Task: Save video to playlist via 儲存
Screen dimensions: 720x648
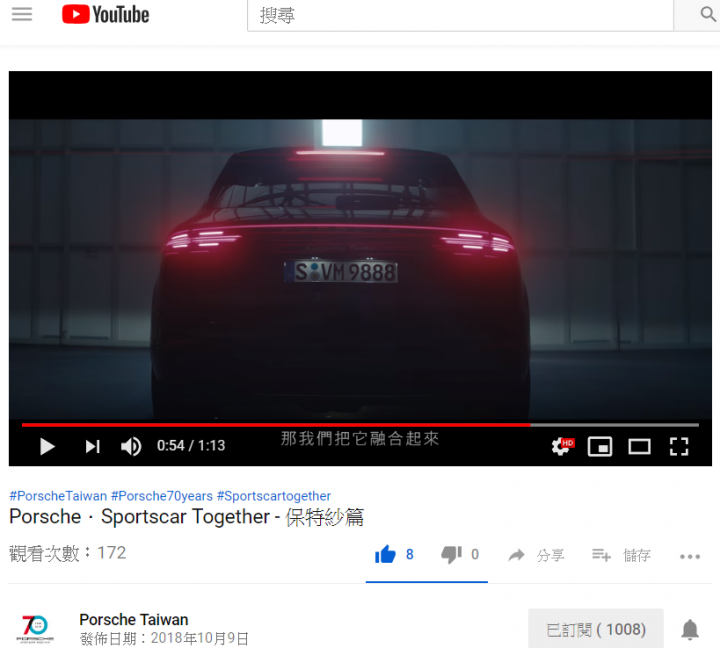Action: tap(621, 555)
